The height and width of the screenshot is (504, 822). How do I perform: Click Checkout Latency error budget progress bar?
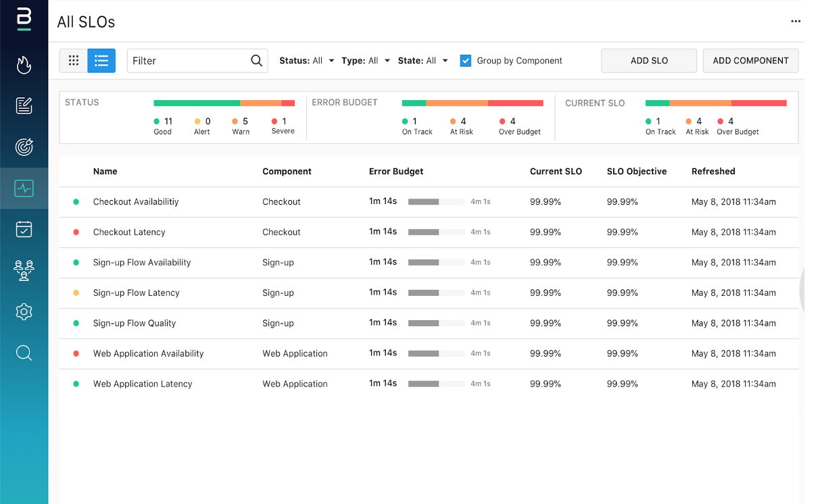(x=437, y=232)
